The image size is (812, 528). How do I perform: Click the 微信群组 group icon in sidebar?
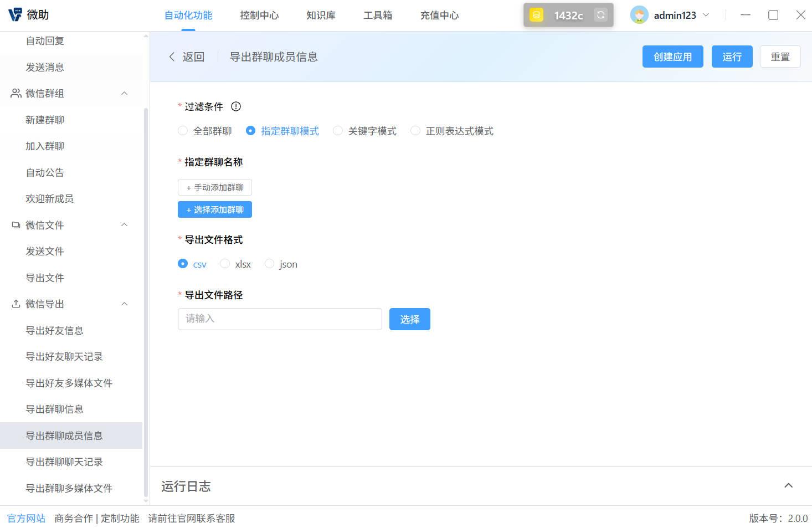(15, 93)
